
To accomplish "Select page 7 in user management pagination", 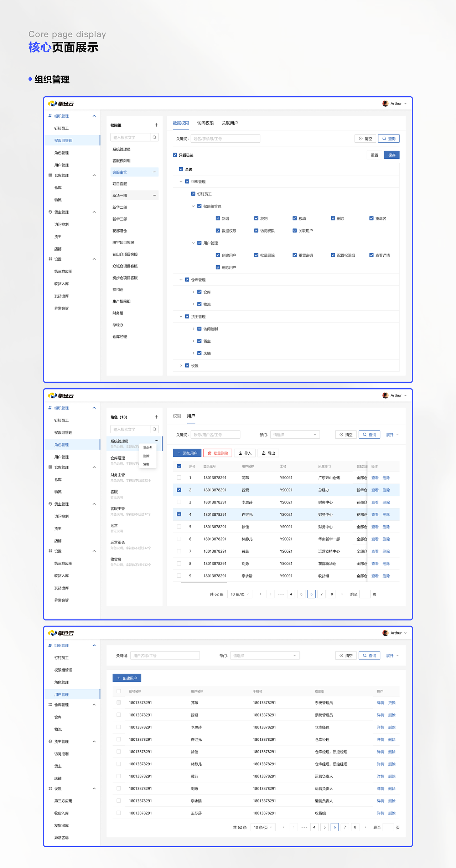I will [345, 827].
